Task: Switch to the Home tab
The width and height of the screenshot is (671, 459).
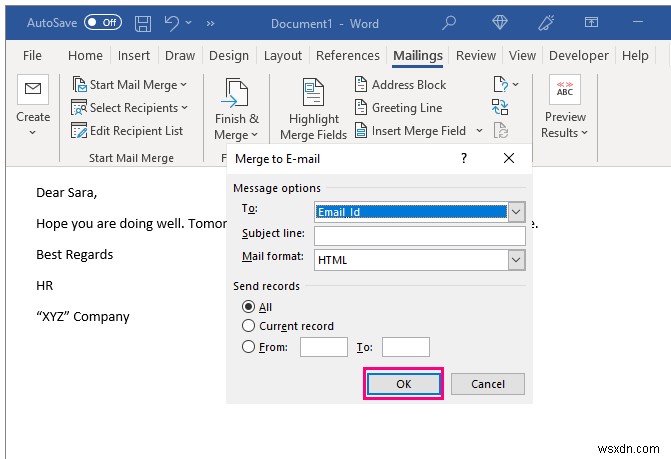Action: 85,56
